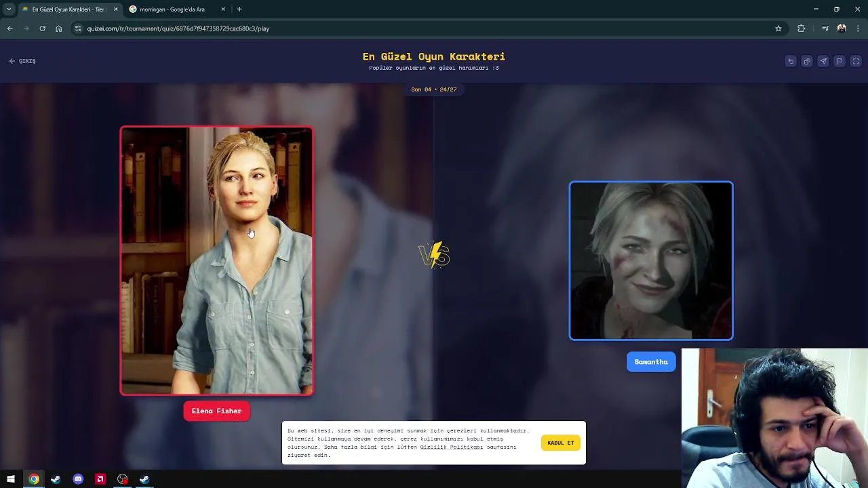This screenshot has width=868, height=488.
Task: Click the browser forward arrow
Action: pyautogui.click(x=26, y=28)
